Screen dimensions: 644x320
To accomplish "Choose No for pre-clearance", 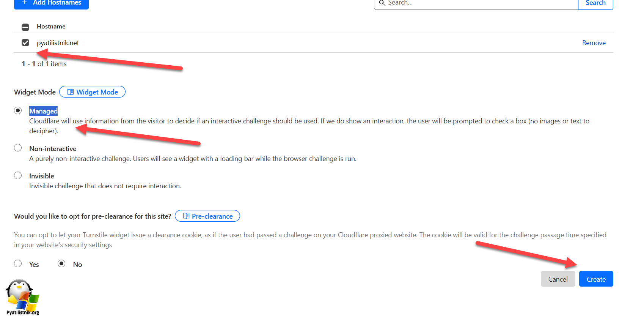I will tap(61, 263).
